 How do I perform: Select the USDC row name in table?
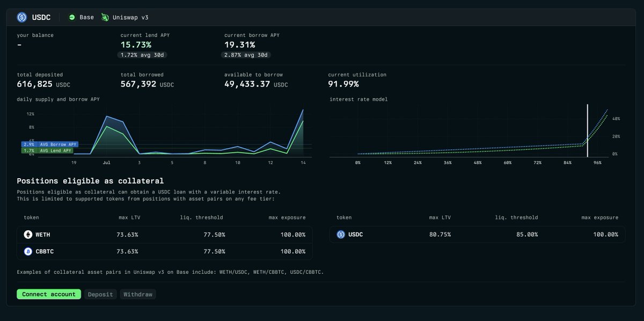[x=356, y=235]
